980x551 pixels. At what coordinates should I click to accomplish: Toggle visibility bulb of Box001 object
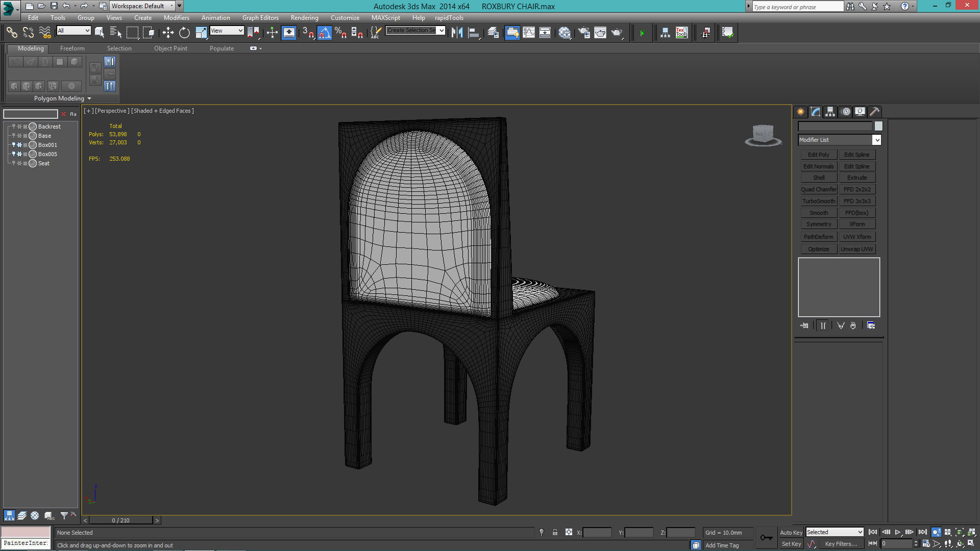[x=14, y=145]
